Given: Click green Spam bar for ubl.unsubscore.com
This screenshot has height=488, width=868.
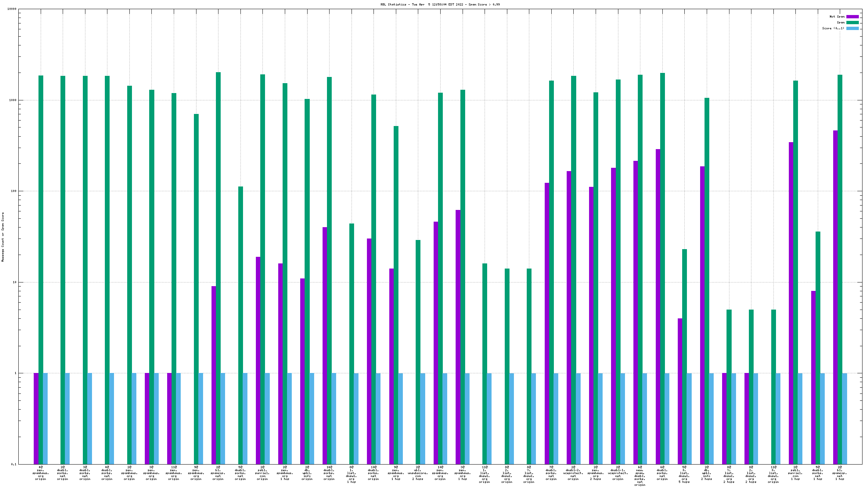Looking at the screenshot, I should (x=418, y=348).
